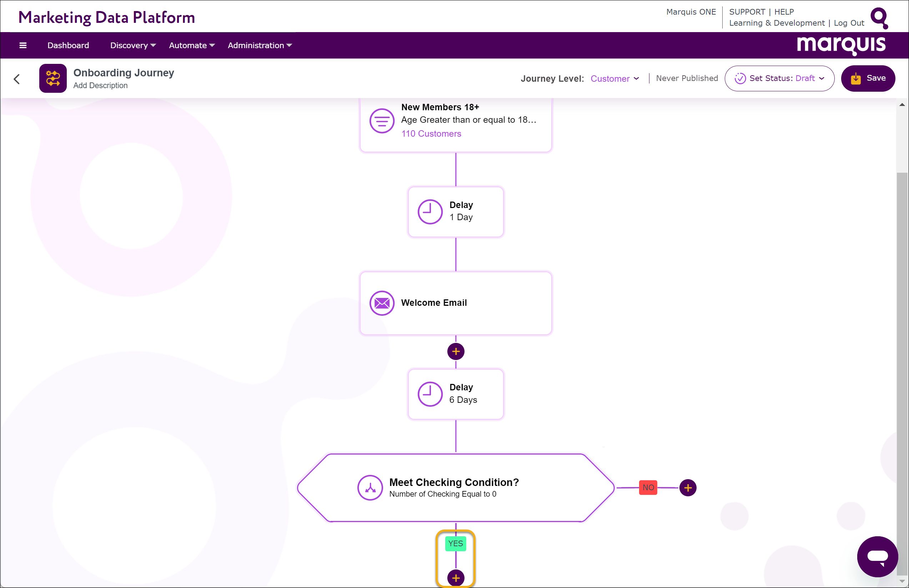The width and height of the screenshot is (909, 588).
Task: Click 'Number of Checking Equal to 0' text
Action: pos(443,494)
